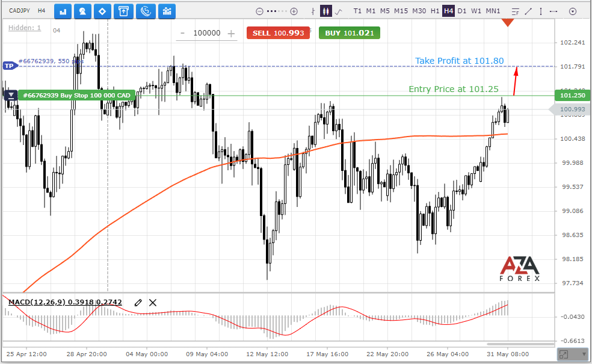Screen dimensions: 592x364
Task: Choose the trend line drawing tool
Action: pyautogui.click(x=528, y=11)
